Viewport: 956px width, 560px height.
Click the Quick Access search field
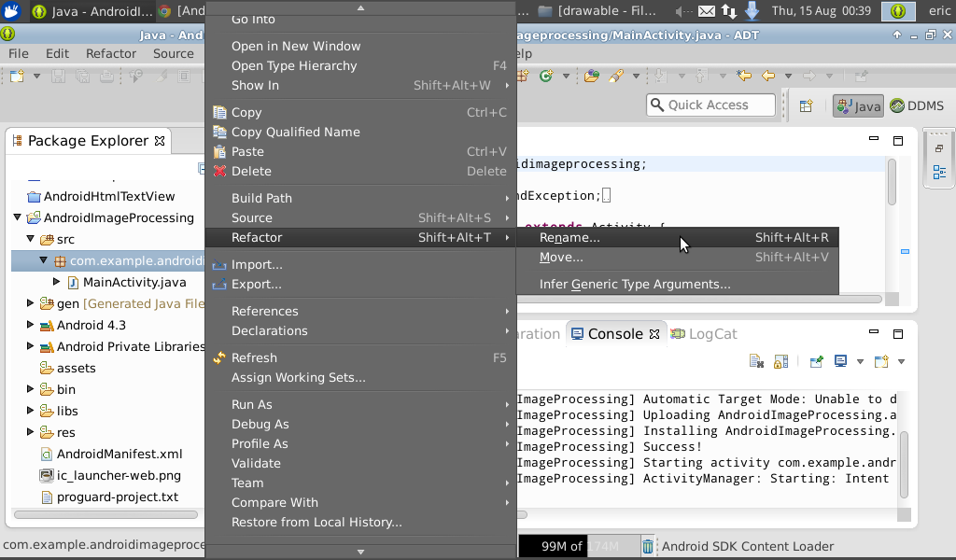click(710, 105)
